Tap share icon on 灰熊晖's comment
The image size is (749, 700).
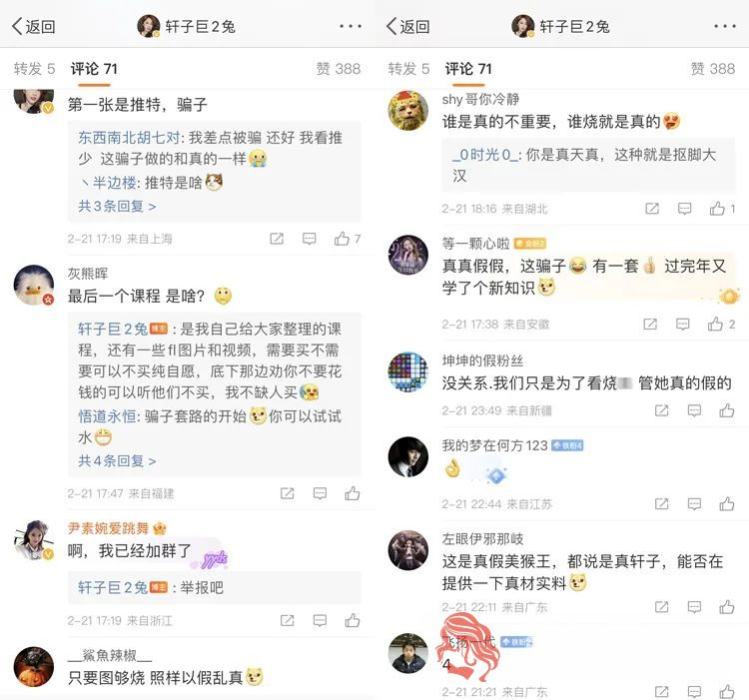click(287, 493)
